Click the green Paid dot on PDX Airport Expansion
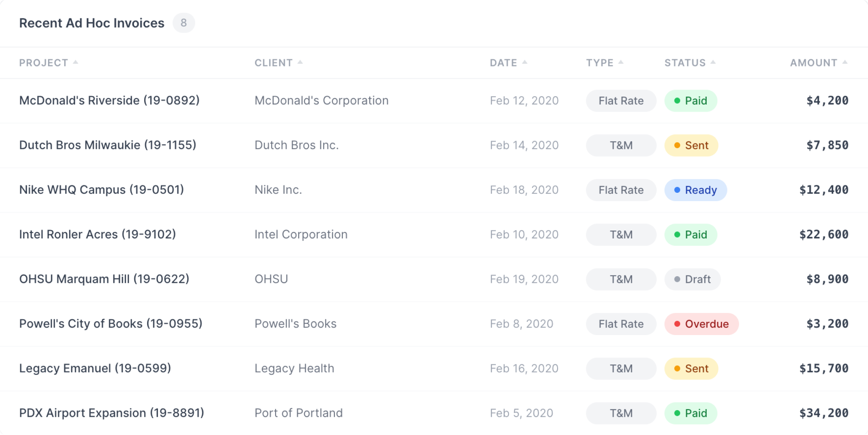868x435 pixels. pyautogui.click(x=677, y=413)
